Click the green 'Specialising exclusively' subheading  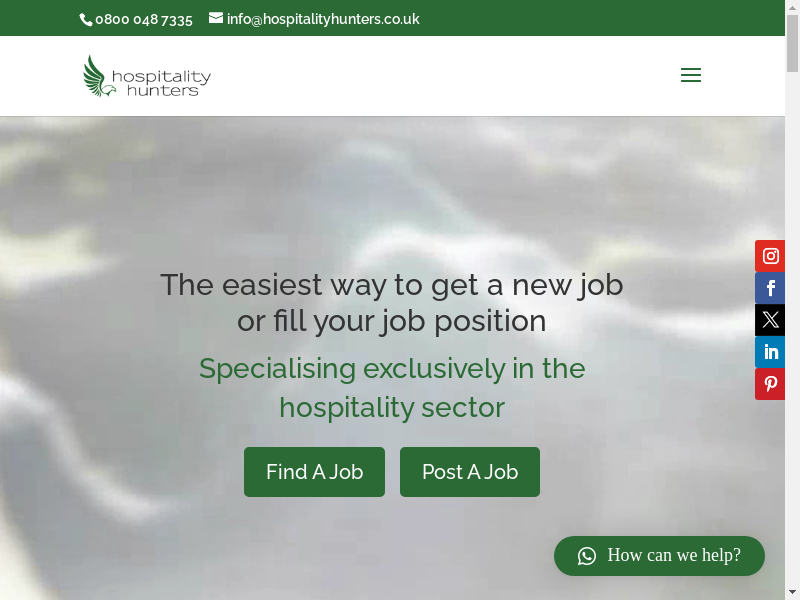pyautogui.click(x=392, y=388)
